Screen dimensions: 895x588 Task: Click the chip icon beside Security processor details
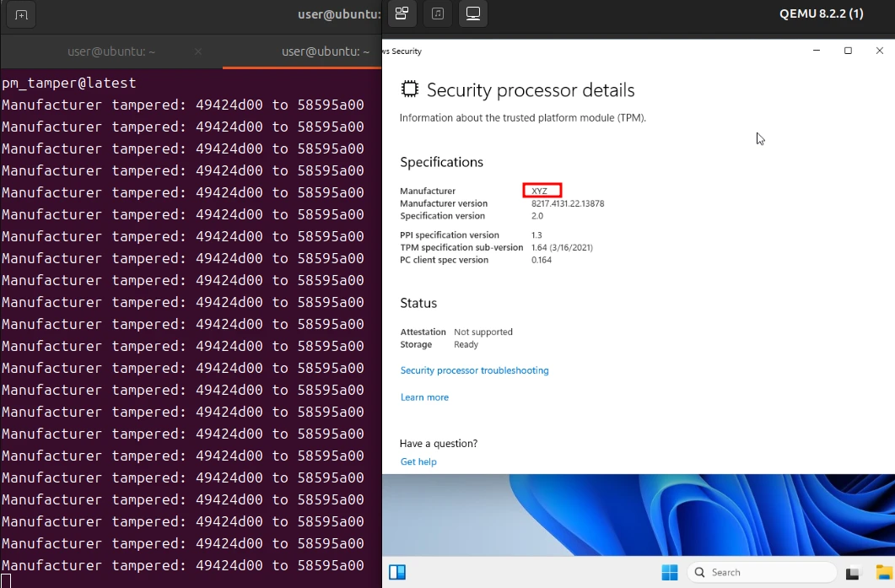pyautogui.click(x=409, y=89)
